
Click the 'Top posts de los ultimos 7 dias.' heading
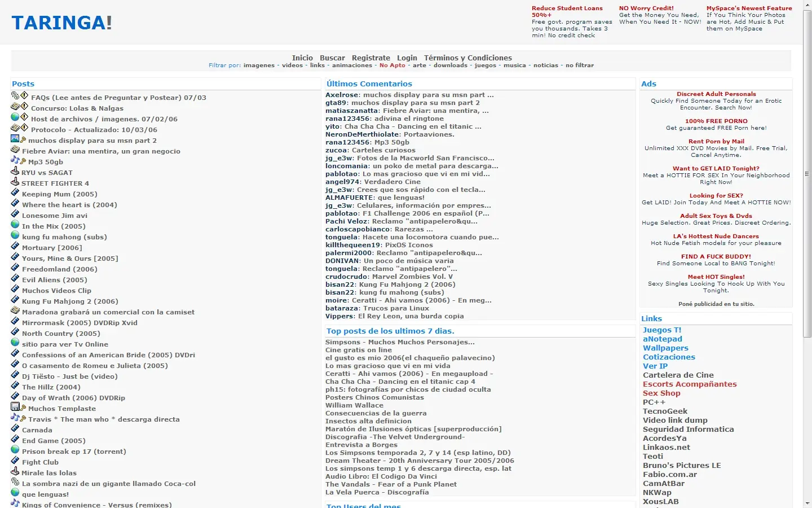coord(390,331)
